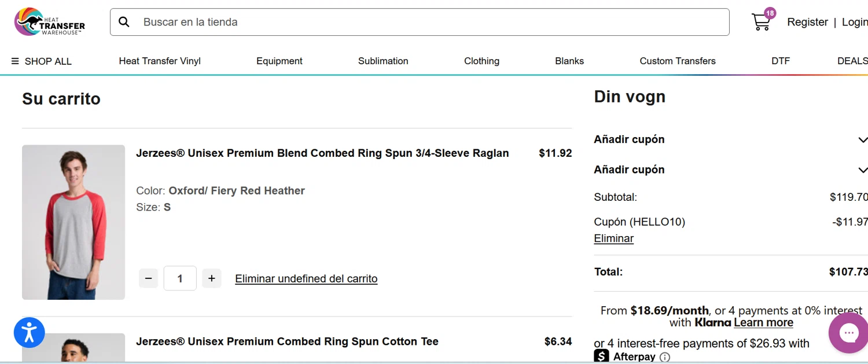Click Klarna Learn more link
Screen dimensions: 868x364
[763, 322]
